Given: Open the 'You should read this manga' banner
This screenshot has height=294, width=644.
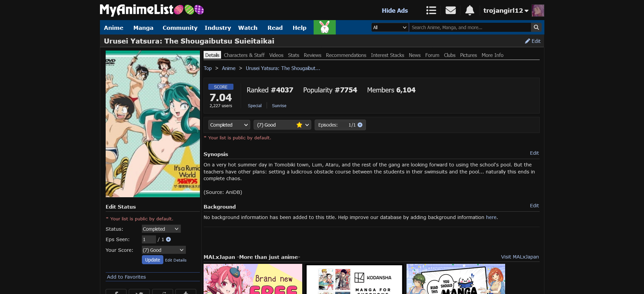Looking at the screenshot, I should 456,279.
